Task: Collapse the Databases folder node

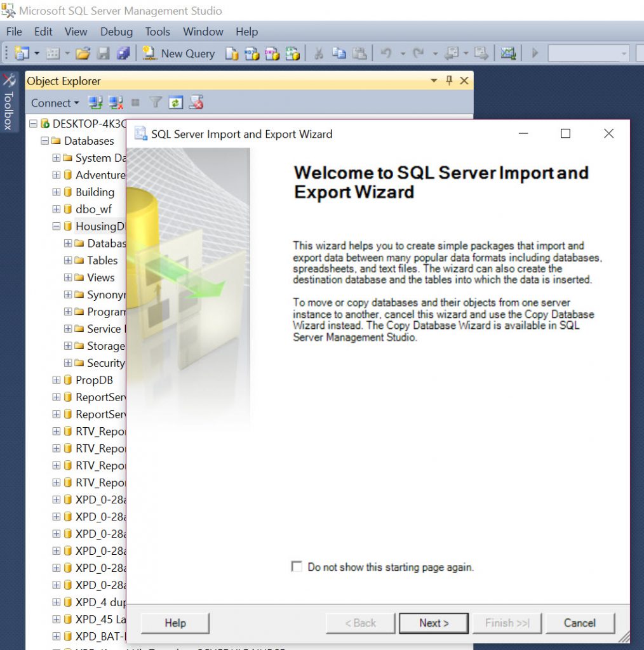Action: pyautogui.click(x=45, y=141)
